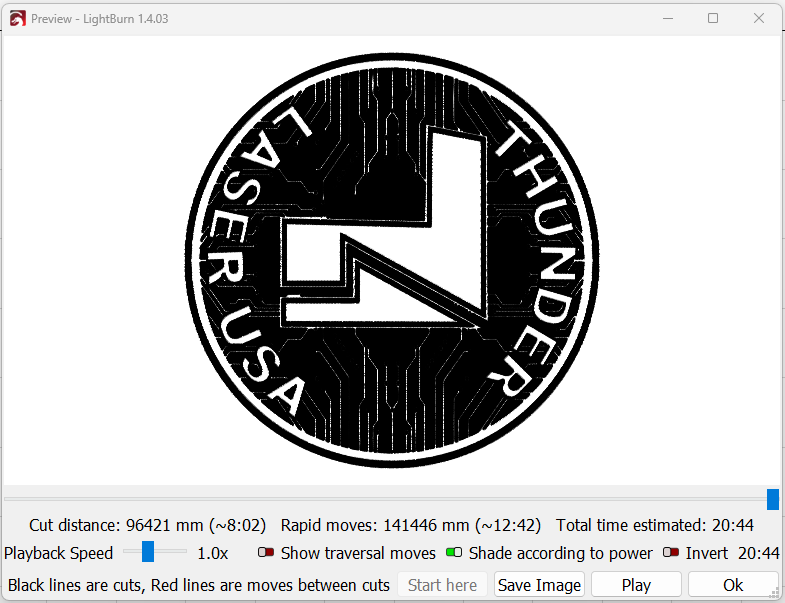Click the preview progress slider handle
785x603 pixels.
coord(773,499)
